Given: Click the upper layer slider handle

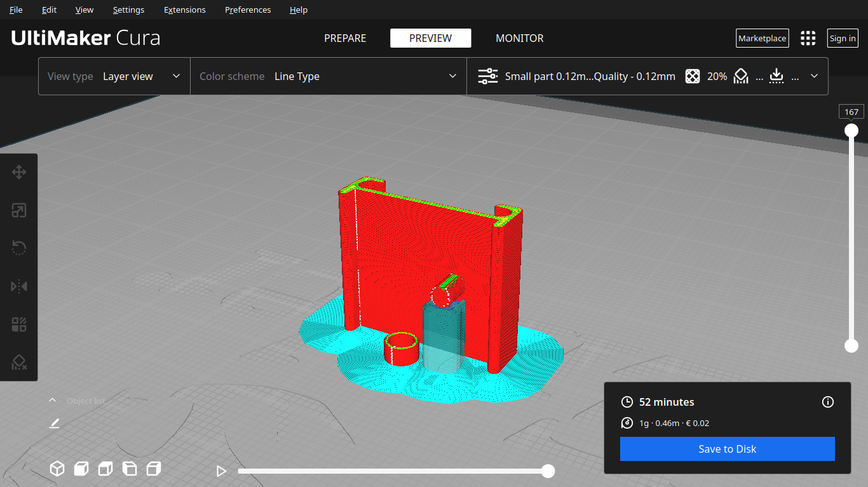Looking at the screenshot, I should pyautogui.click(x=851, y=130).
